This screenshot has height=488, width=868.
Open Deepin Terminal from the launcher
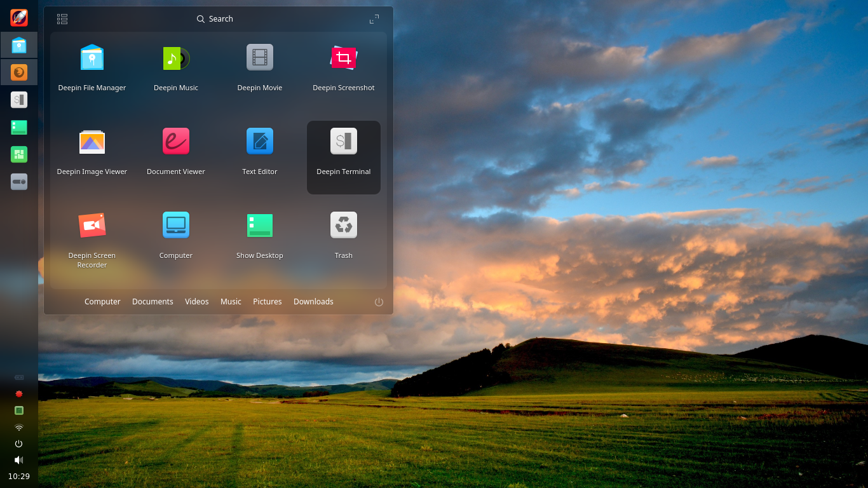(x=343, y=141)
